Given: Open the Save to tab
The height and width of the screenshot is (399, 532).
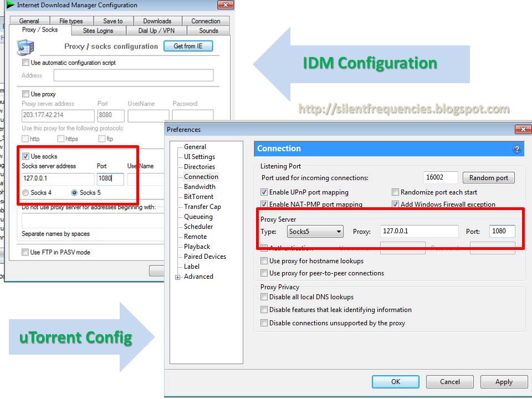Looking at the screenshot, I should (x=113, y=21).
